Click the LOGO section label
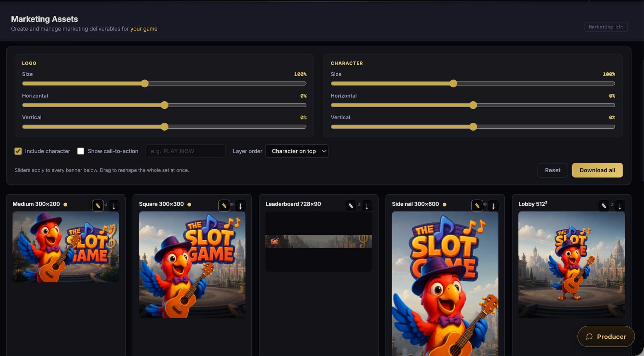The width and height of the screenshot is (644, 356). pyautogui.click(x=29, y=63)
